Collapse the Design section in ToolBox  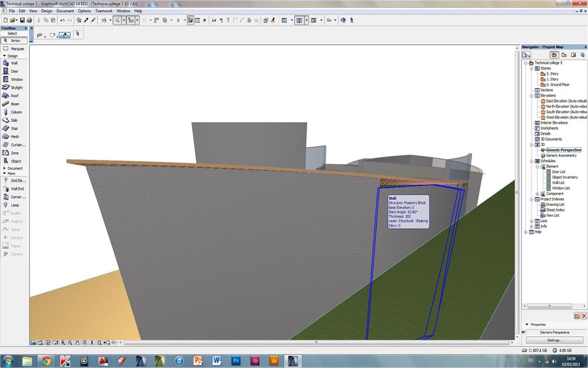click(x=4, y=56)
